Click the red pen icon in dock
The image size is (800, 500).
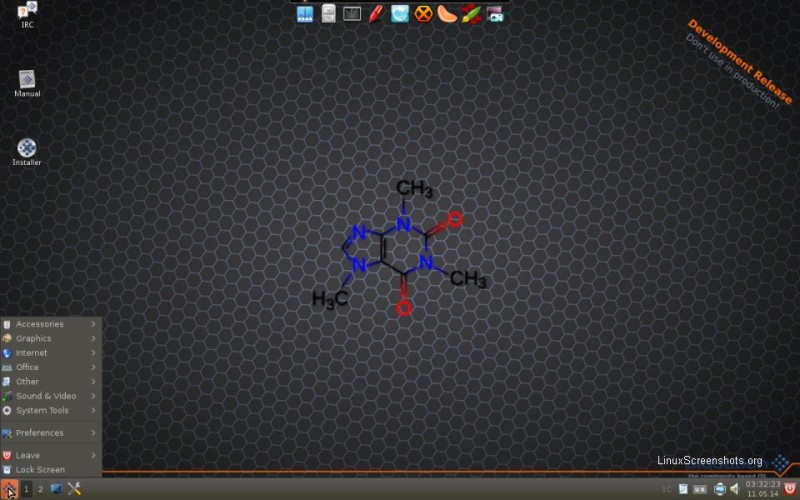pyautogui.click(x=376, y=14)
